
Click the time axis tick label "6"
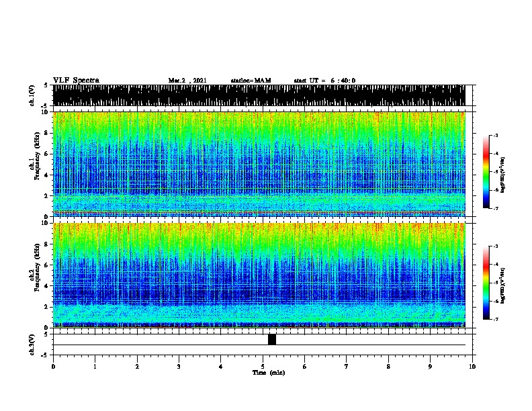tap(305, 367)
